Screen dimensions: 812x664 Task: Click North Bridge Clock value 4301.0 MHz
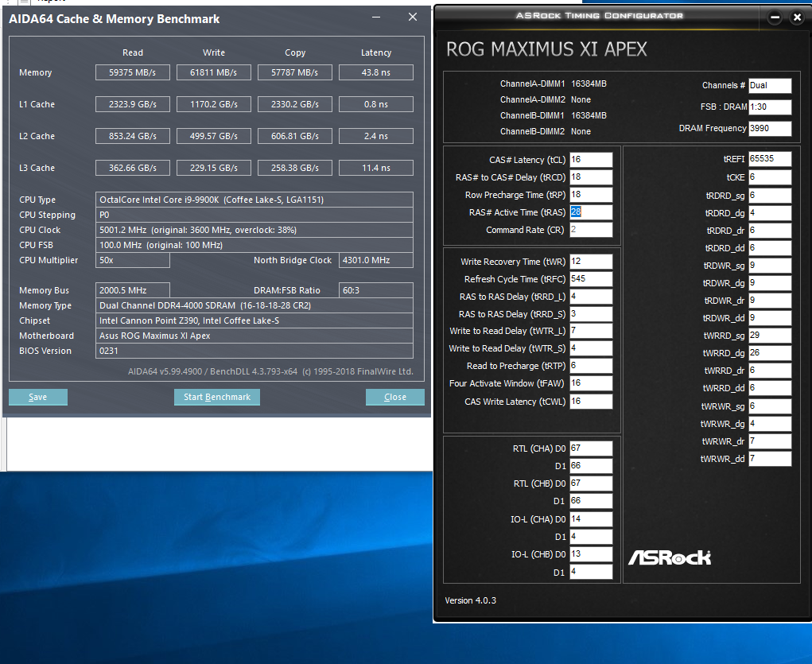pyautogui.click(x=376, y=260)
